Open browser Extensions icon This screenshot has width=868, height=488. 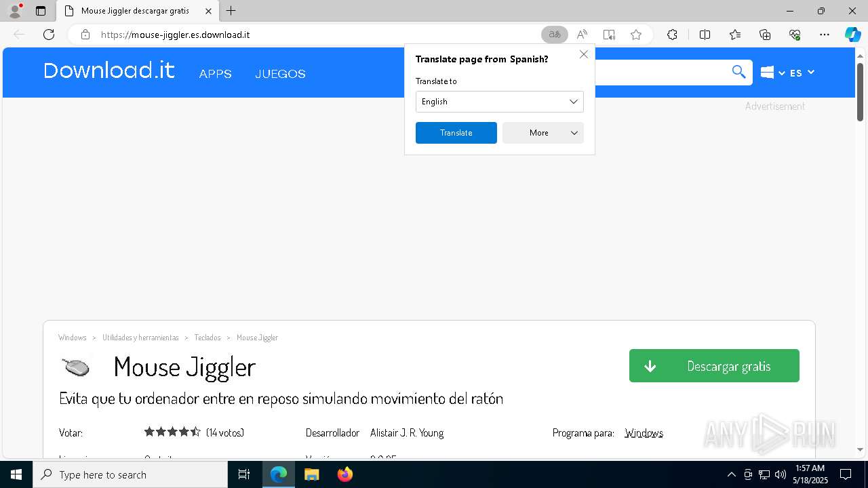coord(672,35)
